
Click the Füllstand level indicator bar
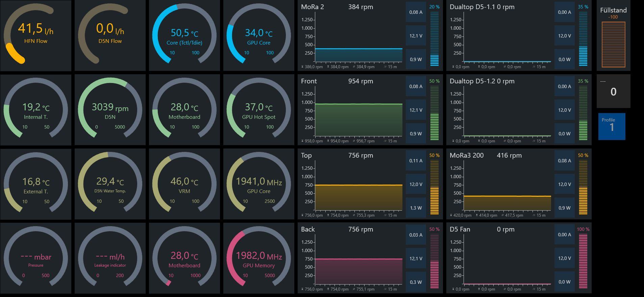(x=614, y=45)
